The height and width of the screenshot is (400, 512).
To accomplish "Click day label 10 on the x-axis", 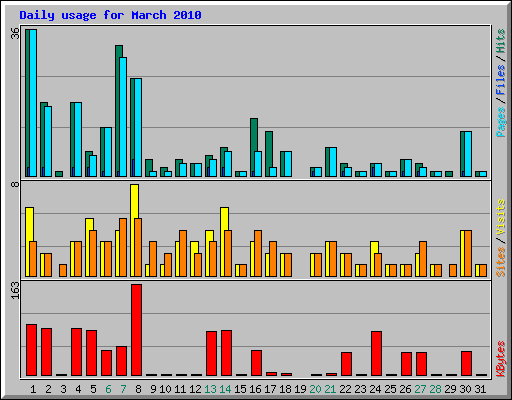I will coord(165,389).
